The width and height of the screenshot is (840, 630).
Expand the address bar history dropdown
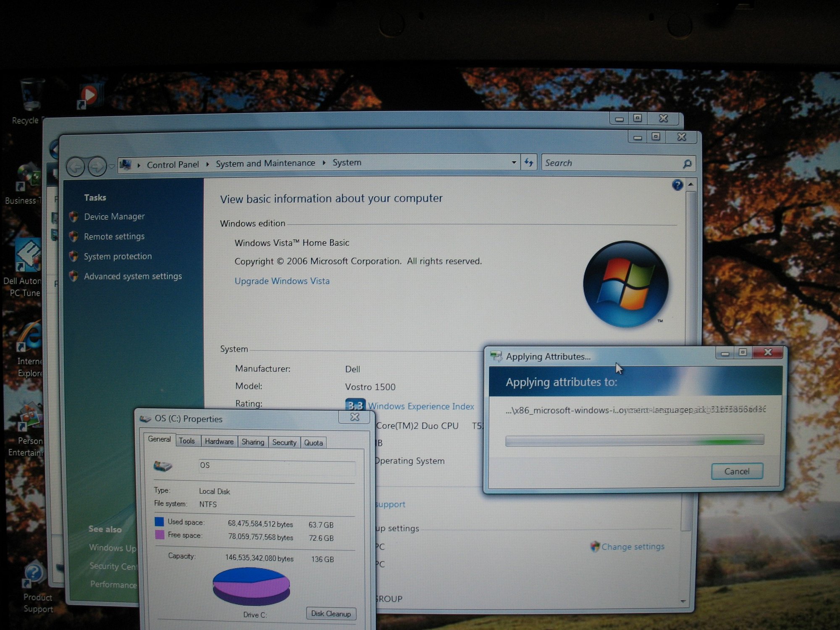(514, 163)
